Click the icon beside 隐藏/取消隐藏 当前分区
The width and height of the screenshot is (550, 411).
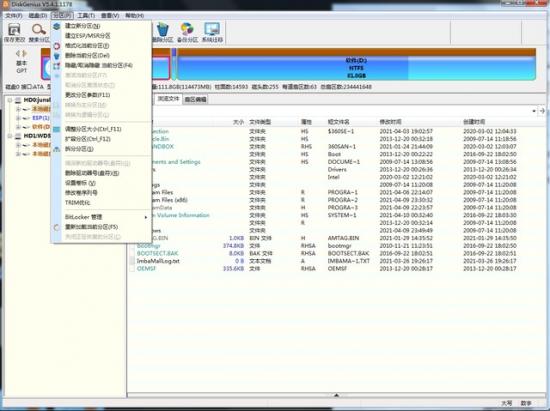(56, 66)
